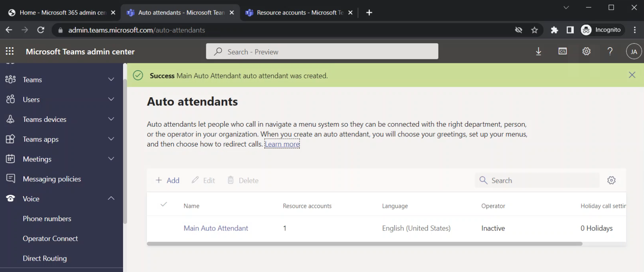The width and height of the screenshot is (644, 272).
Task: Open Cloud Shell icon in header
Action: pyautogui.click(x=562, y=51)
